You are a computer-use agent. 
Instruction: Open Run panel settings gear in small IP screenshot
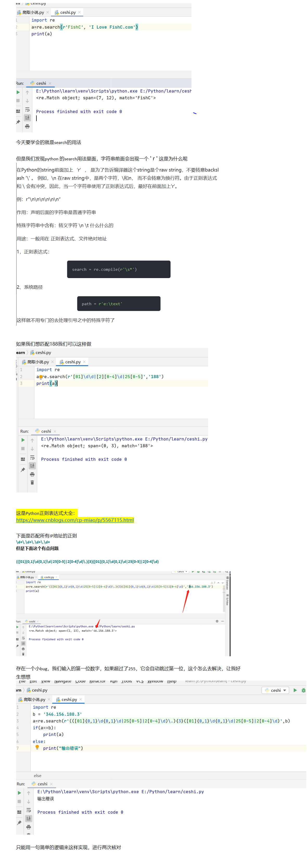pos(217,621)
